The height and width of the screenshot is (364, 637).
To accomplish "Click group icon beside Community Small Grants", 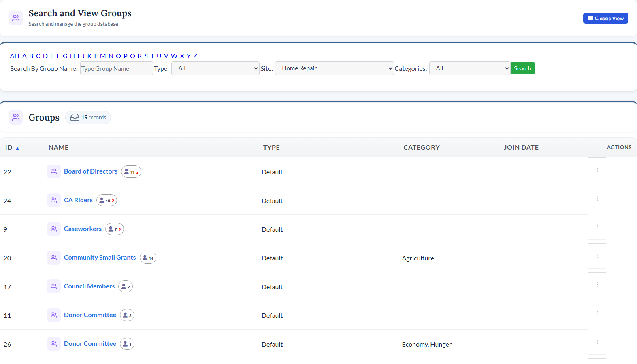I will pyautogui.click(x=54, y=258).
